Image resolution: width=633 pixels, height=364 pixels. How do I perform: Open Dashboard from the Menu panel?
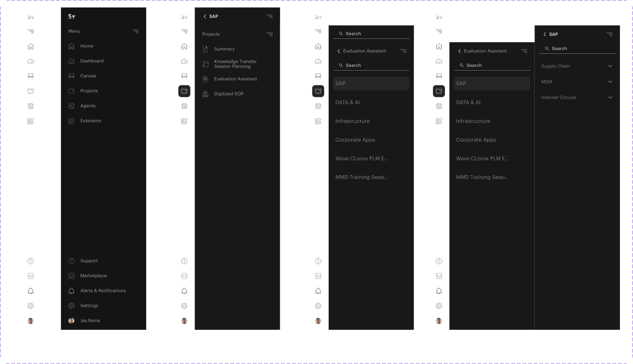92,61
